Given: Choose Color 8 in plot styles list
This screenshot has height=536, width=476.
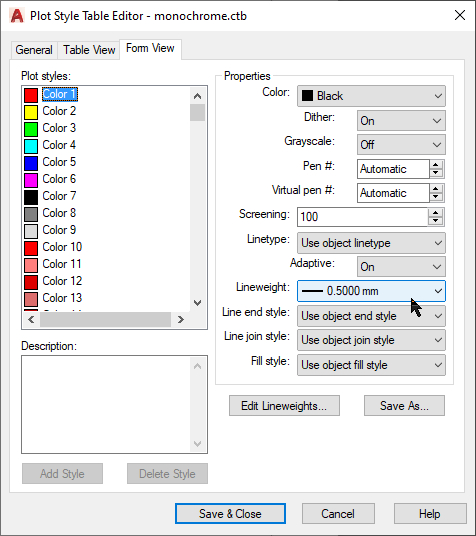Looking at the screenshot, I should [59, 213].
